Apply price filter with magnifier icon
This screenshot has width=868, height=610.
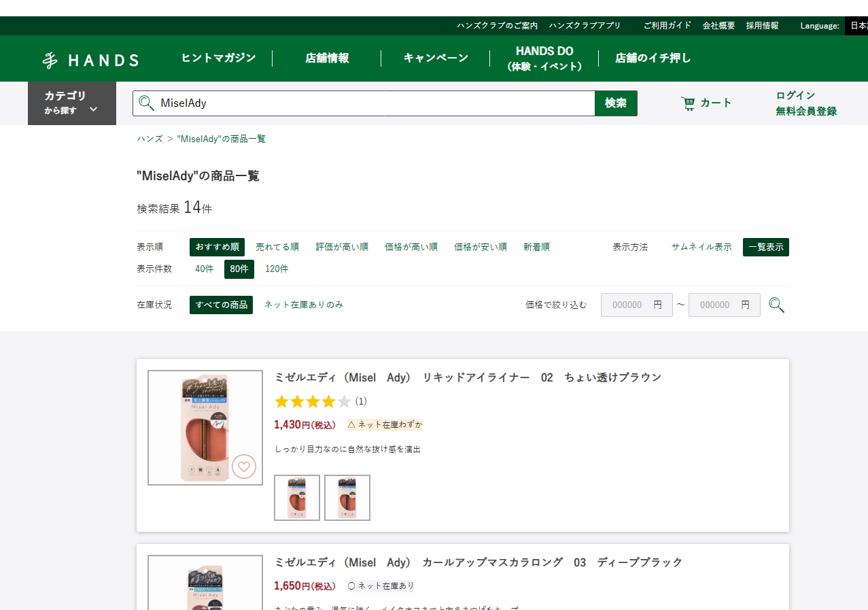pos(776,305)
